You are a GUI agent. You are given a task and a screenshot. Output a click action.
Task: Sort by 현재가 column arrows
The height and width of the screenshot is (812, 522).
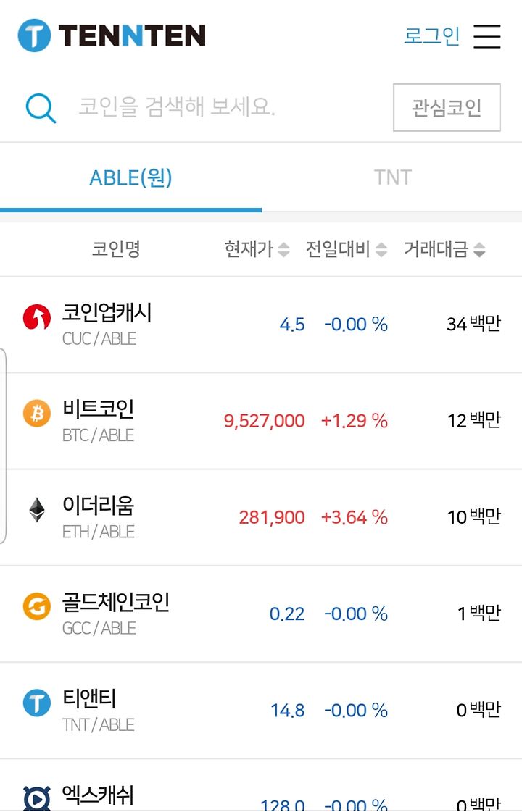coord(283,250)
